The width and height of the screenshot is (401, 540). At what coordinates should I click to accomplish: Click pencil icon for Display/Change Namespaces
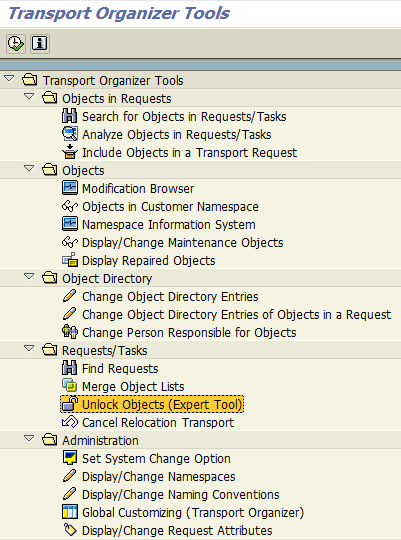point(70,476)
